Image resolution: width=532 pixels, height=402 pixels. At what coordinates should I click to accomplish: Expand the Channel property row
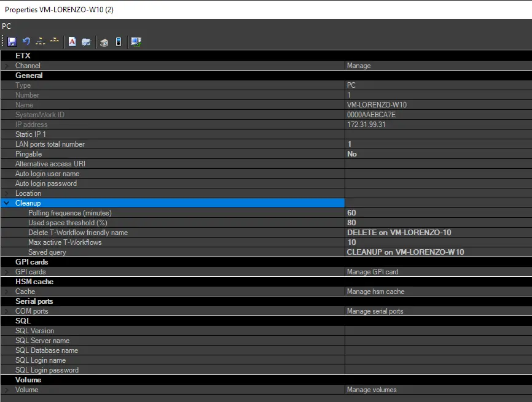point(7,66)
